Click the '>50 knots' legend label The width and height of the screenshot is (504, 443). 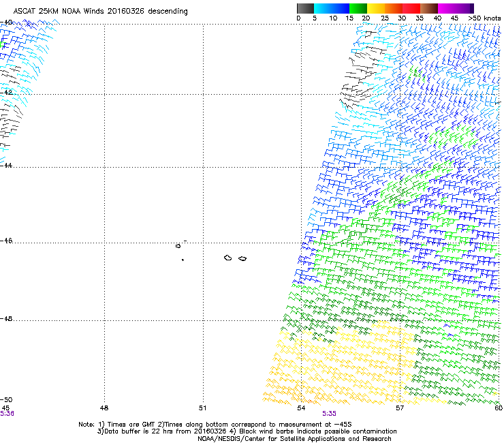tap(484, 18)
